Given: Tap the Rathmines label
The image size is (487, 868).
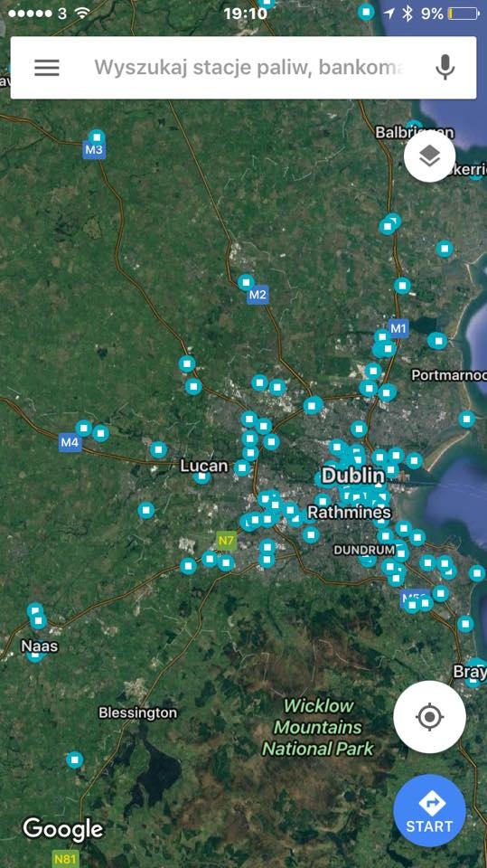Looking at the screenshot, I should (x=349, y=512).
